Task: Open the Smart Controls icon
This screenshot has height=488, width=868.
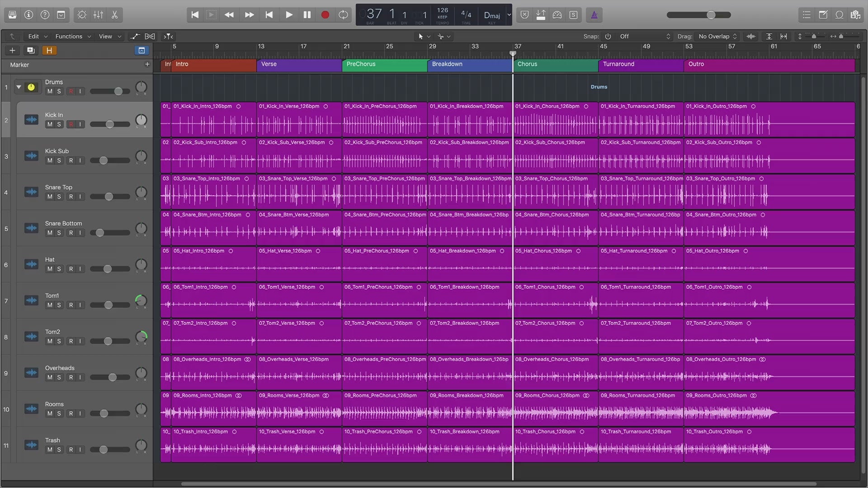Action: [82, 15]
